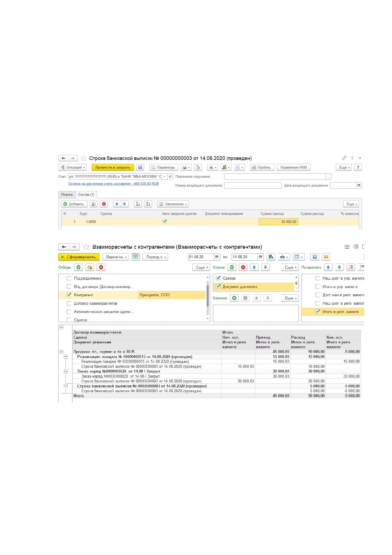Toggle 'Договор взаиморасчетов' filter checkbox
This screenshot has height=555, width=392.
pos(69,303)
